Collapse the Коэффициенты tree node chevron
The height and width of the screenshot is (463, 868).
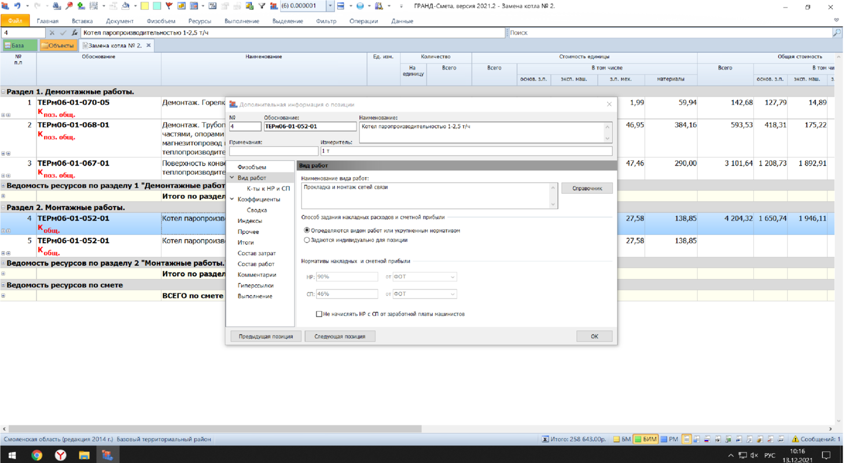[x=232, y=199]
